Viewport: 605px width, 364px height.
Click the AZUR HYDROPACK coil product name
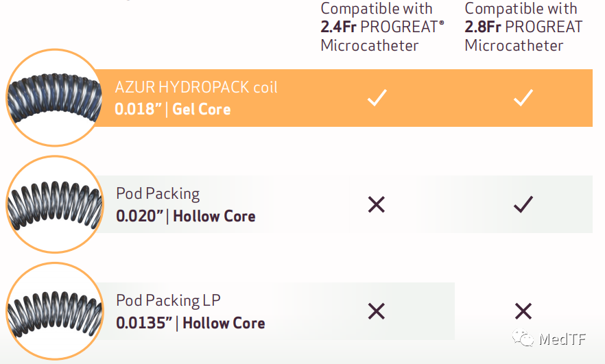(196, 88)
